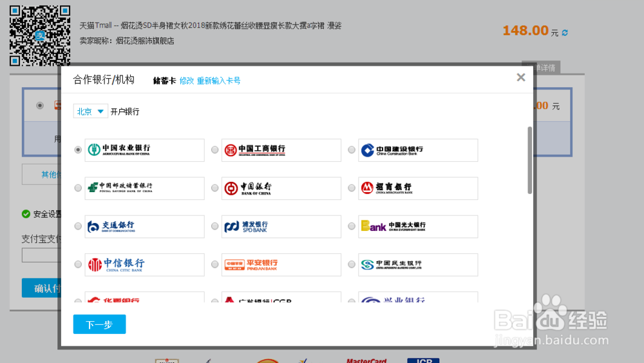Click the 招商银行 logo card
This screenshot has width=644, height=363.
click(x=418, y=188)
